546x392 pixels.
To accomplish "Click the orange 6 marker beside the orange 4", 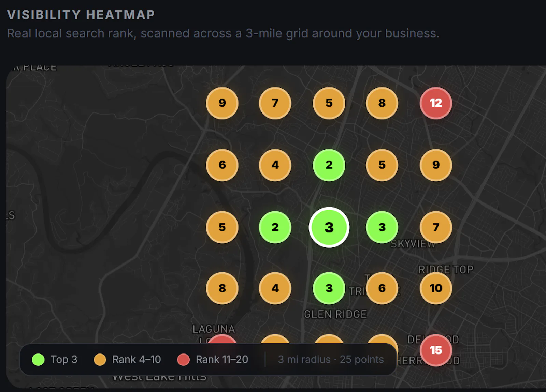I will click(x=222, y=165).
